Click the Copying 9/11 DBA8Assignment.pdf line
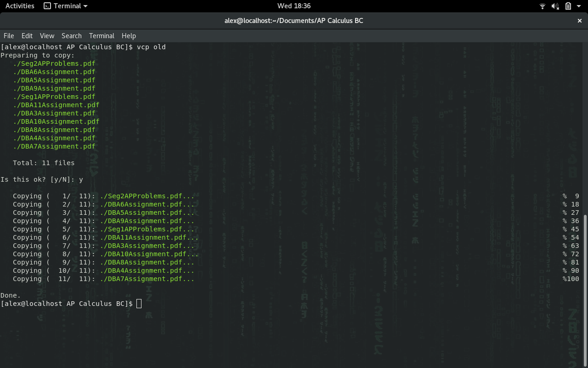This screenshot has height=368, width=588. [x=104, y=262]
